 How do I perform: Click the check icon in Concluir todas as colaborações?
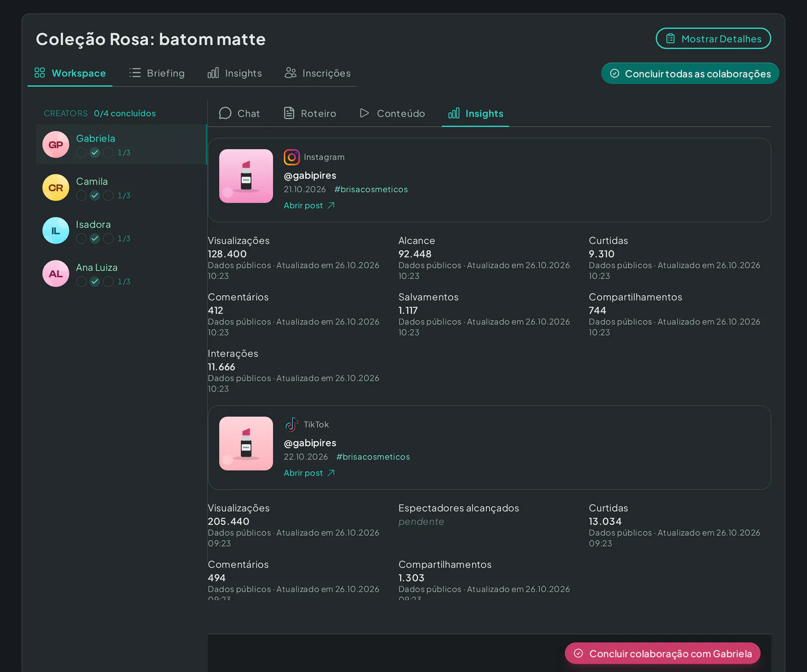614,74
